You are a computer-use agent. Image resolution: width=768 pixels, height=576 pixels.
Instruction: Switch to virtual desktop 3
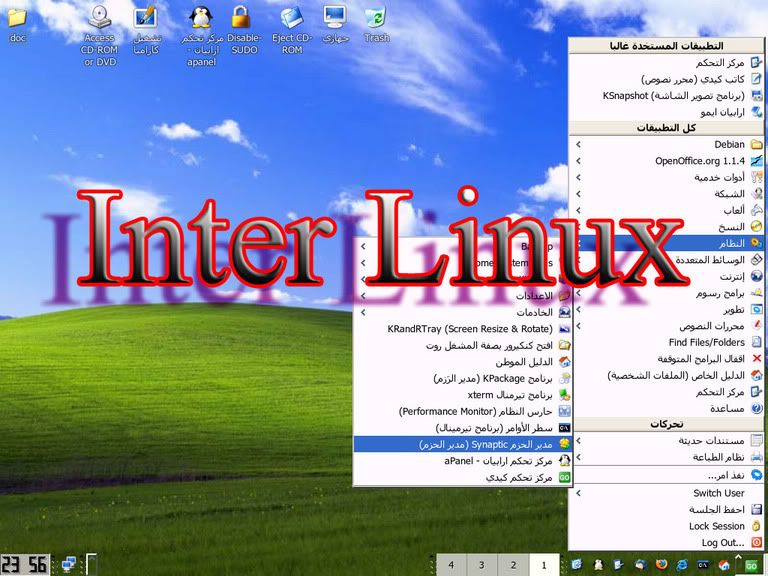tap(482, 565)
